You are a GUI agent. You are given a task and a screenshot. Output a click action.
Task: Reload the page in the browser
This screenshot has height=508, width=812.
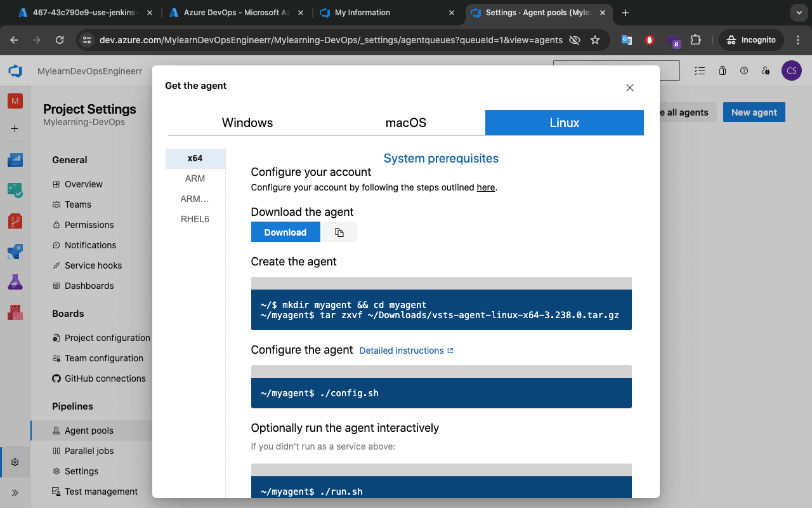[60, 40]
